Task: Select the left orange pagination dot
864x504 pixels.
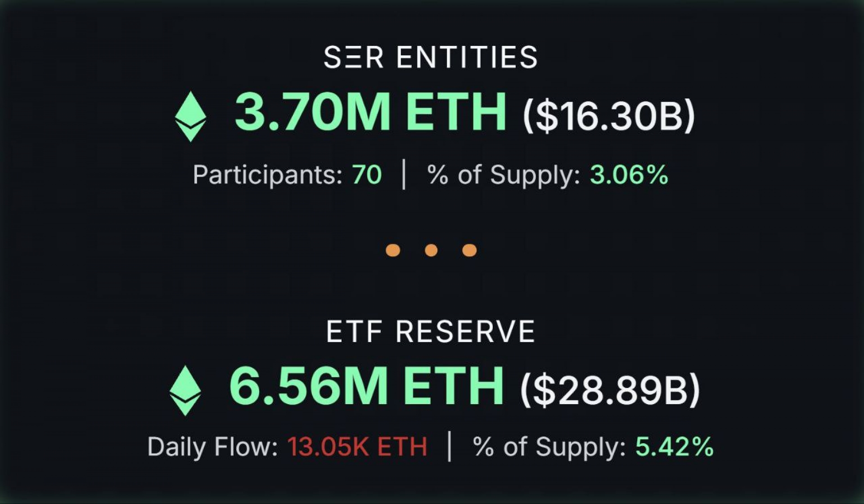Action: tap(393, 250)
